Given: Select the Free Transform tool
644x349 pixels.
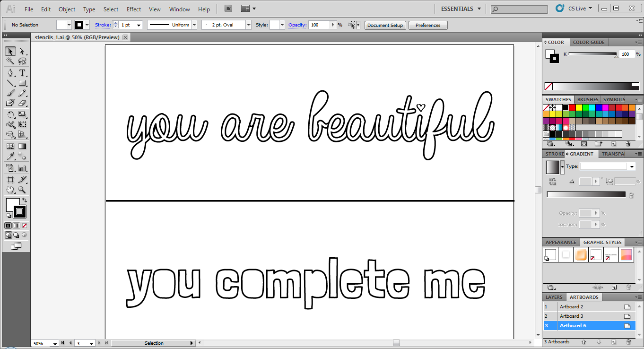Looking at the screenshot, I should [x=22, y=125].
